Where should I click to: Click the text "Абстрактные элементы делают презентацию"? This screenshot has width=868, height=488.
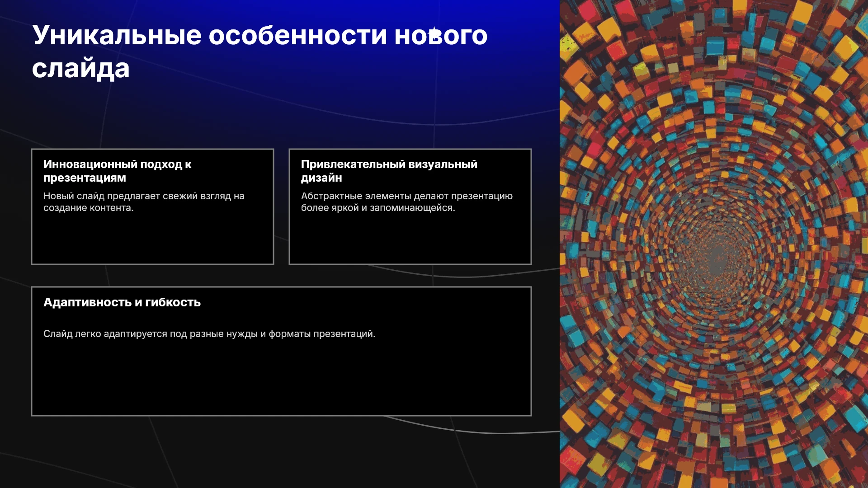pyautogui.click(x=407, y=196)
